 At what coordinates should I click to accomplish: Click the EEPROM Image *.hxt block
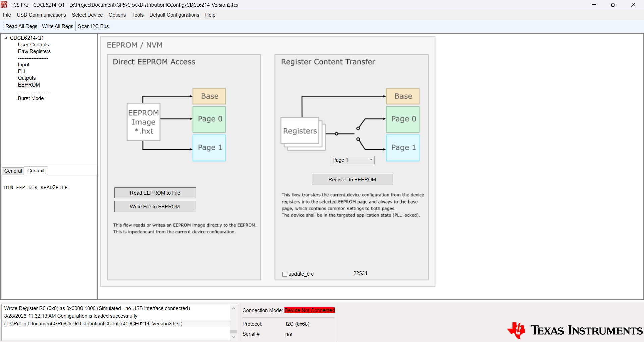(144, 122)
